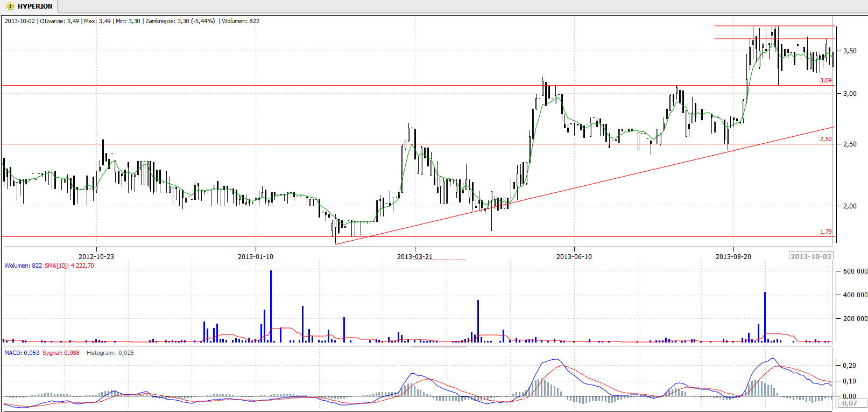868x412 pixels.
Task: Click the 2,00 price axis label
Action: tap(850, 206)
